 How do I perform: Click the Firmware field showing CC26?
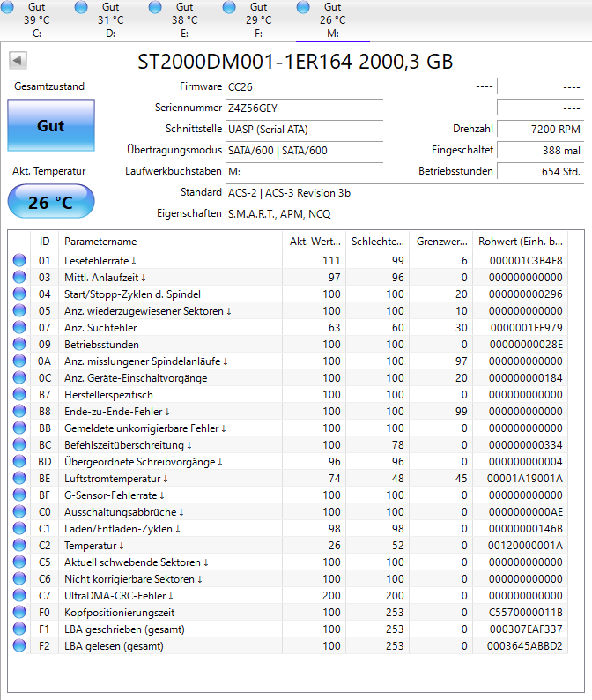[304, 86]
